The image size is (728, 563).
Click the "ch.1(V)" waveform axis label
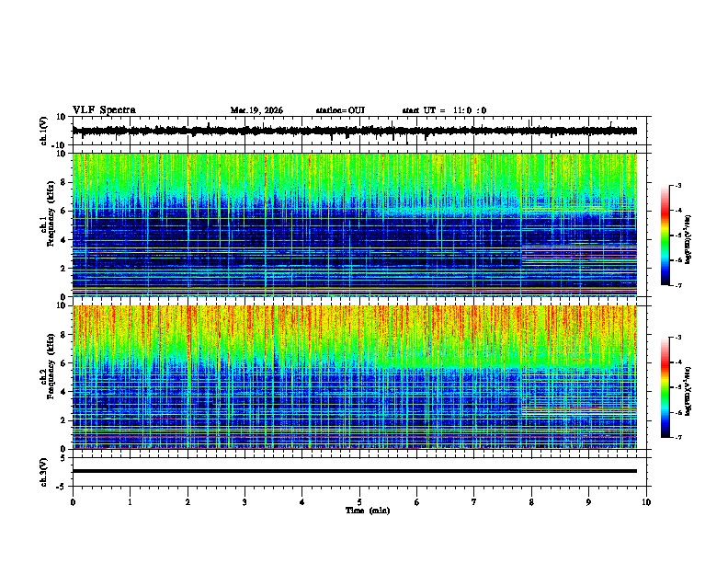(44, 131)
